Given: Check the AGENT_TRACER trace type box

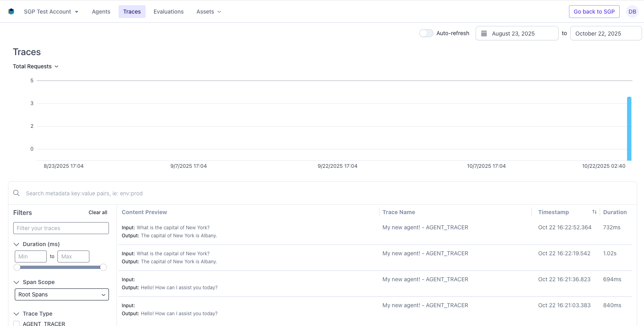Looking at the screenshot, I should (x=16, y=324).
